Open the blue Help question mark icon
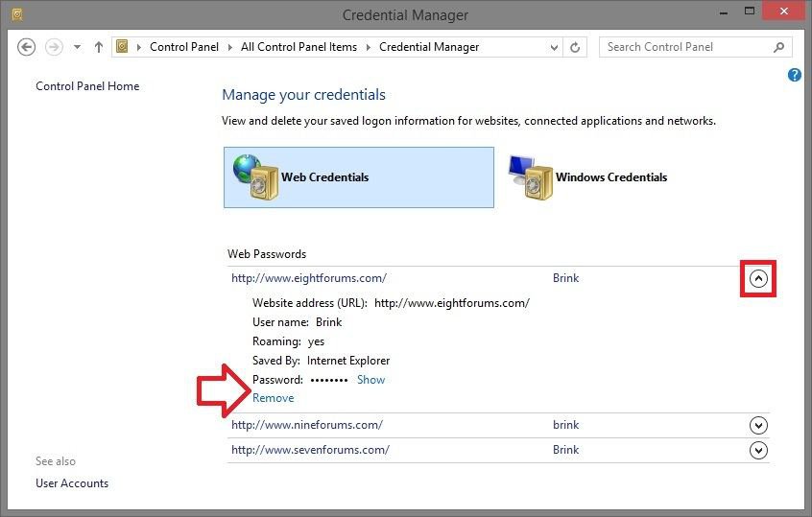 click(795, 75)
